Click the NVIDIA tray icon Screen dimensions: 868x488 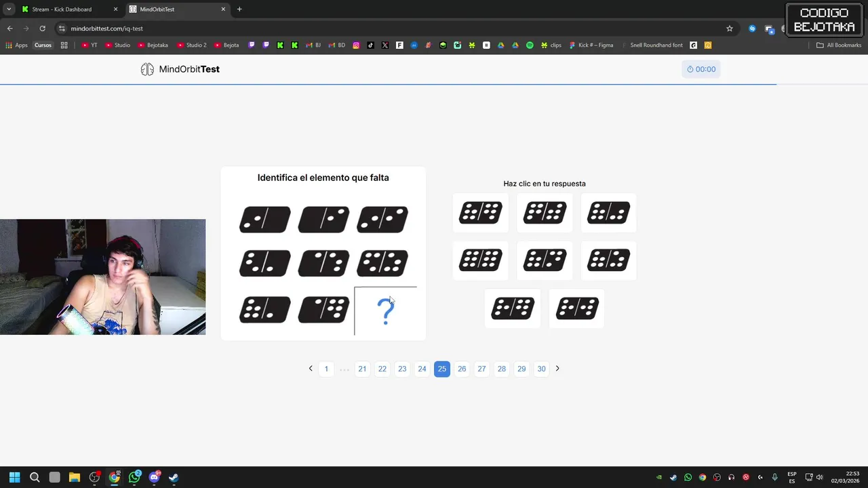[658, 477]
